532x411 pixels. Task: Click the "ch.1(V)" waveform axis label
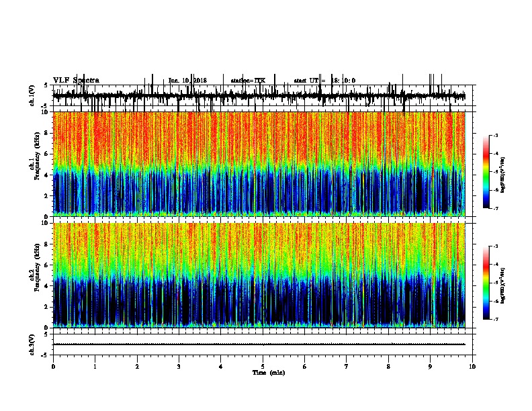pos(32,95)
